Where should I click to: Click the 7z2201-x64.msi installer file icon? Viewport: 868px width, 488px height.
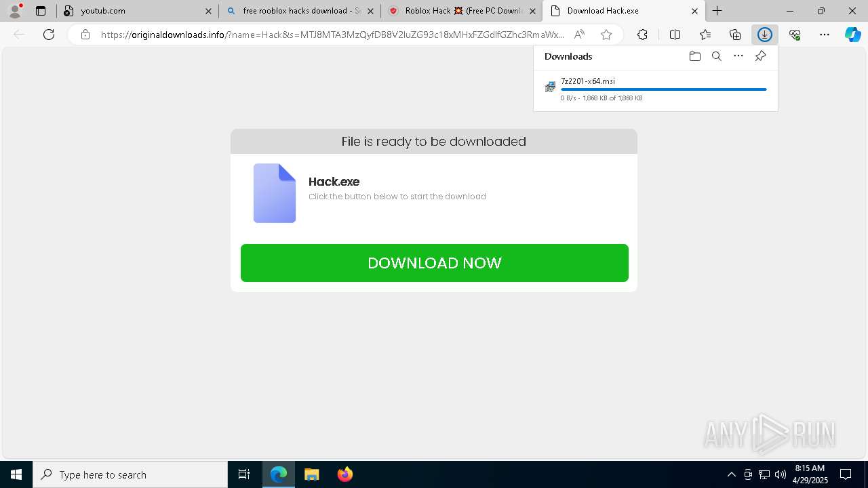click(550, 87)
